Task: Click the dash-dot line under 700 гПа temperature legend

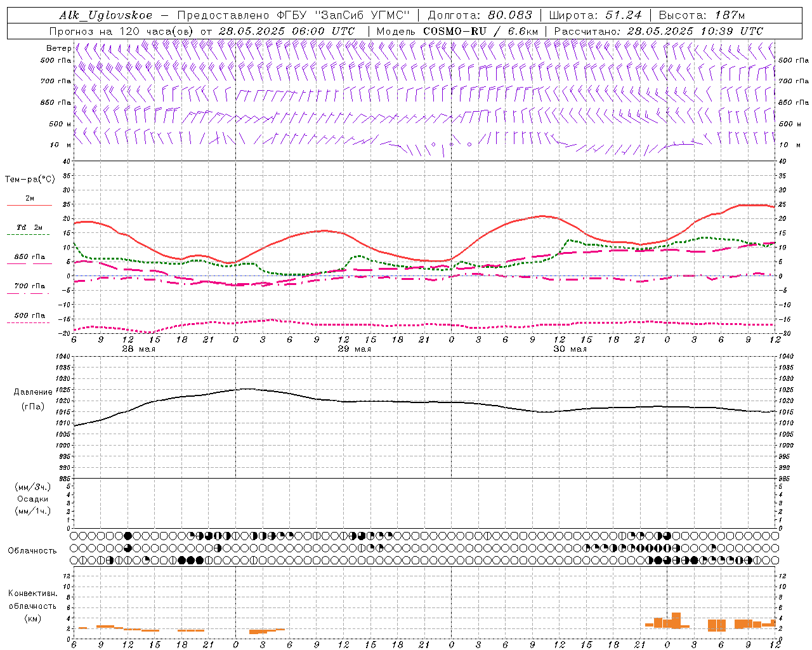Action: [x=28, y=293]
